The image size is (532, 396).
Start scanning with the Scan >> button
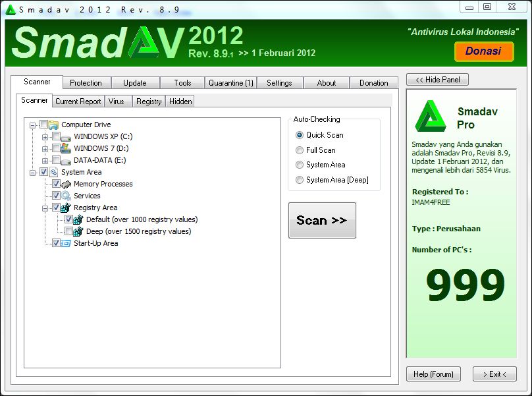[322, 221]
